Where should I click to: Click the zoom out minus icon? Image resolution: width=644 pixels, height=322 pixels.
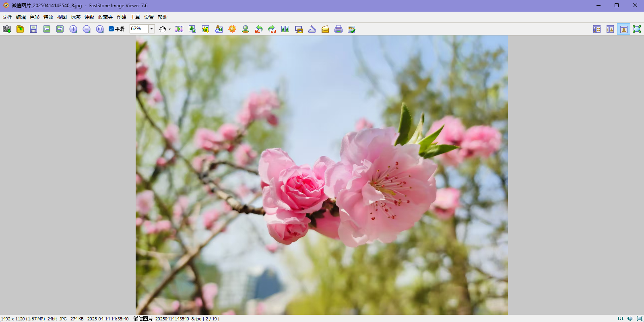pos(87,29)
